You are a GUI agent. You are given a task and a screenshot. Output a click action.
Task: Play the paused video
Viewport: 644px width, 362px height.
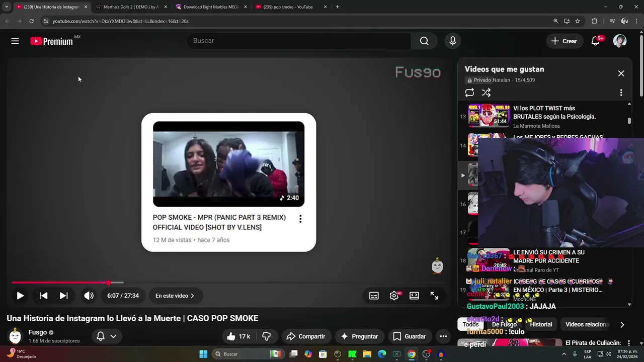(20, 296)
